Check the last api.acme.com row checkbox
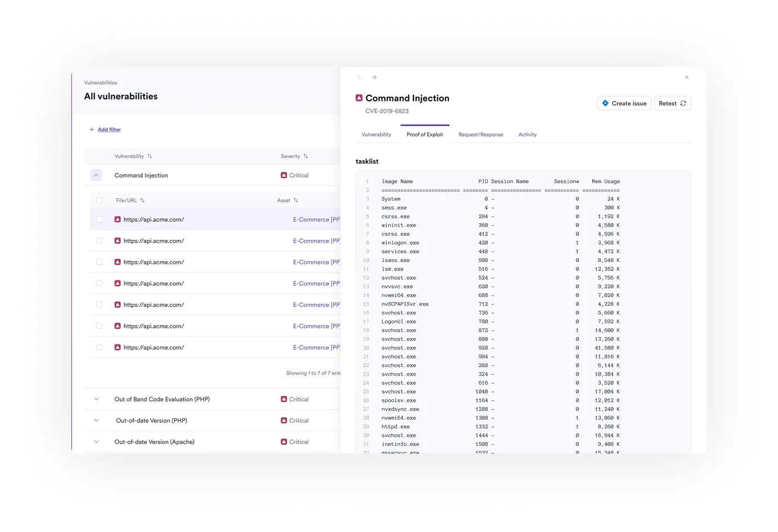Image resolution: width=778 pixels, height=532 pixels. [x=99, y=348]
